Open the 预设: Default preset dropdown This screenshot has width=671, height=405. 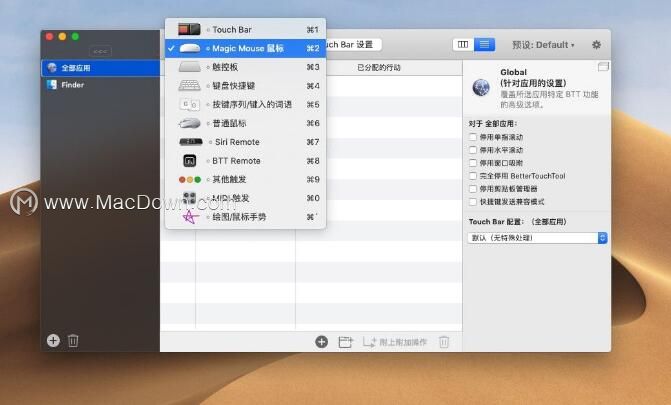[543, 45]
